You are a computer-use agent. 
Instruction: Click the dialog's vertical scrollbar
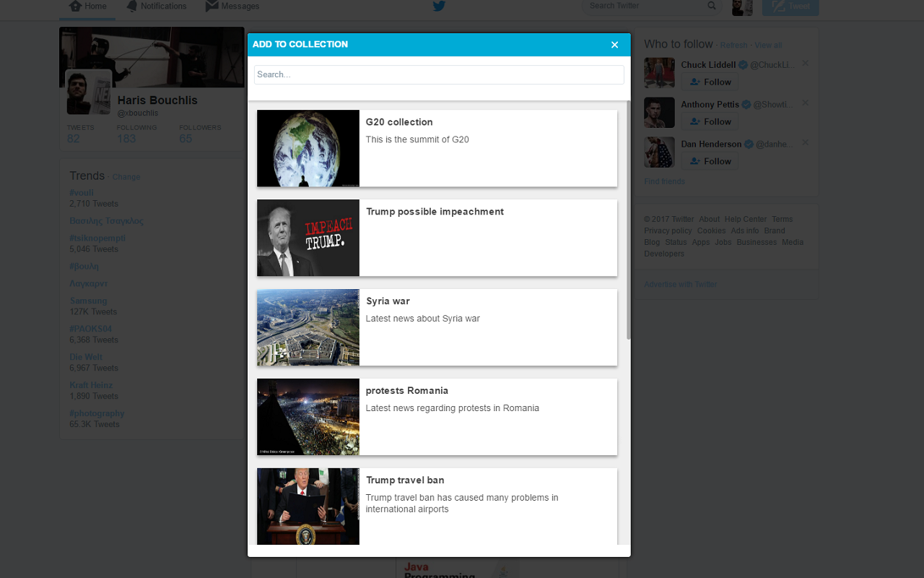tap(628, 220)
